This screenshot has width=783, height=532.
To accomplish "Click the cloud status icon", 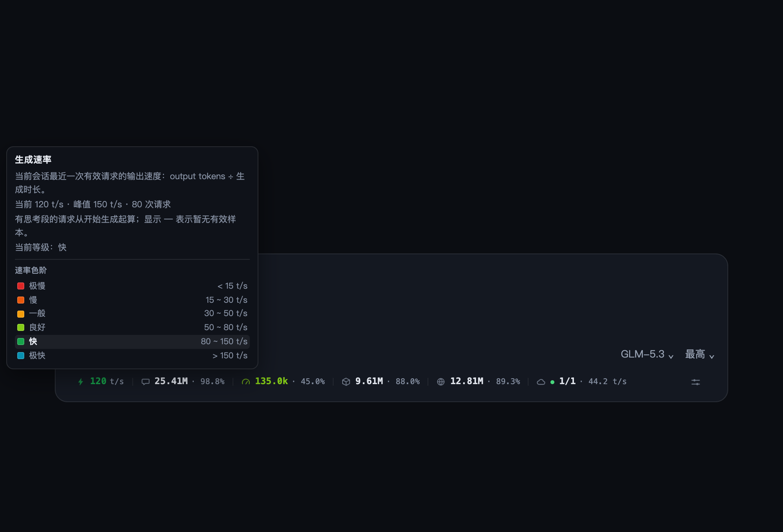I will [x=541, y=382].
